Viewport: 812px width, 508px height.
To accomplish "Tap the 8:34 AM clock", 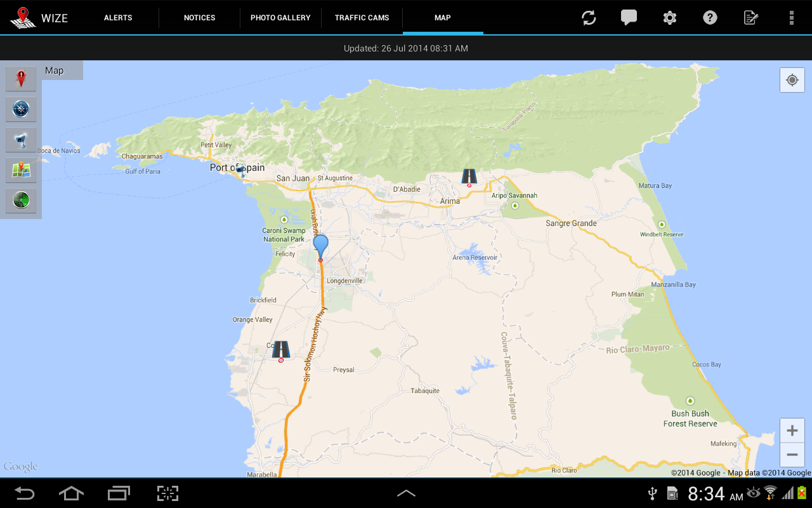I will pyautogui.click(x=716, y=494).
